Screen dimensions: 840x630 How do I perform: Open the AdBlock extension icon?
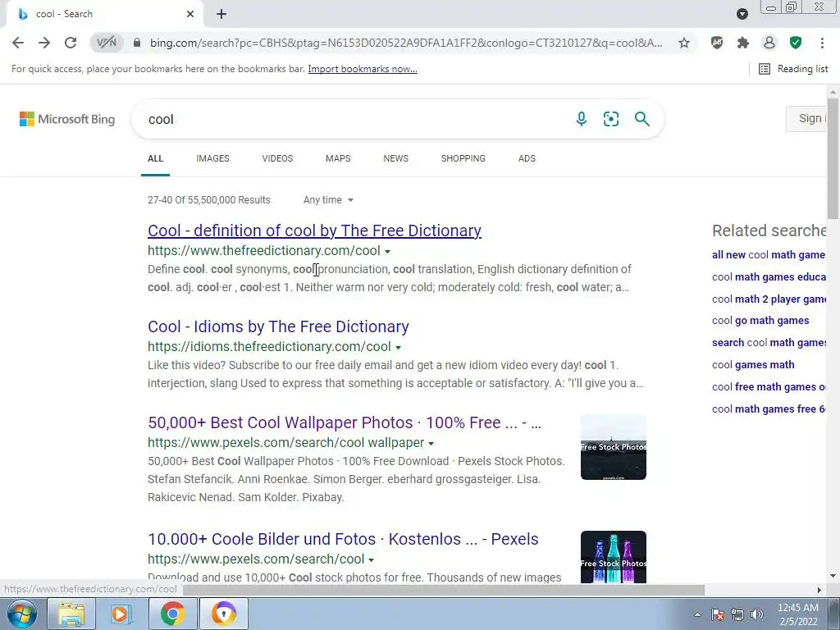[x=717, y=43]
